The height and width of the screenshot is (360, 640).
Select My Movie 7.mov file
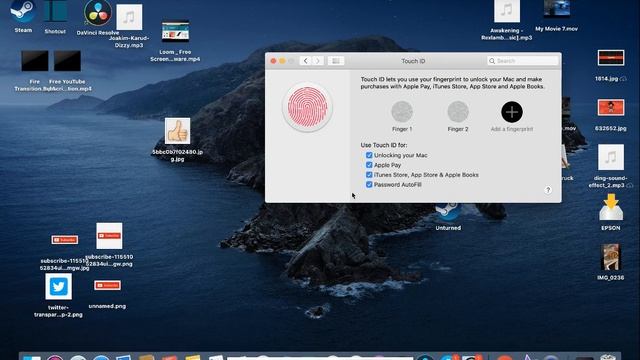tap(557, 9)
